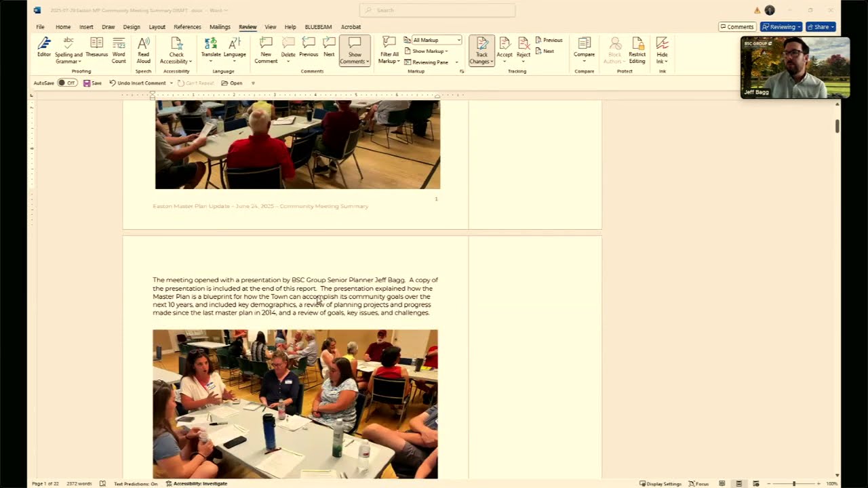Start Read Aloud
Image resolution: width=868 pixels, height=488 pixels.
tap(144, 51)
